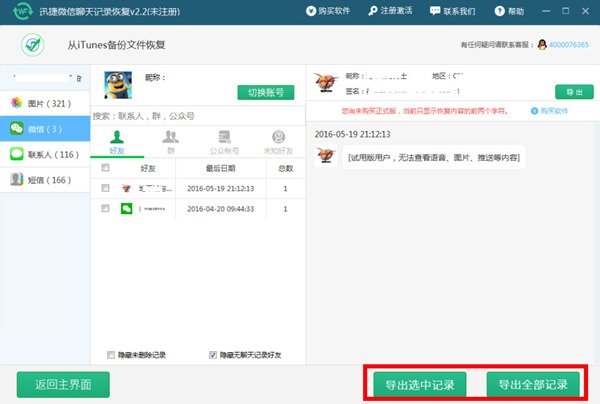
Task: Click date cell 2016-04-20 09:44:33
Action: (220, 209)
